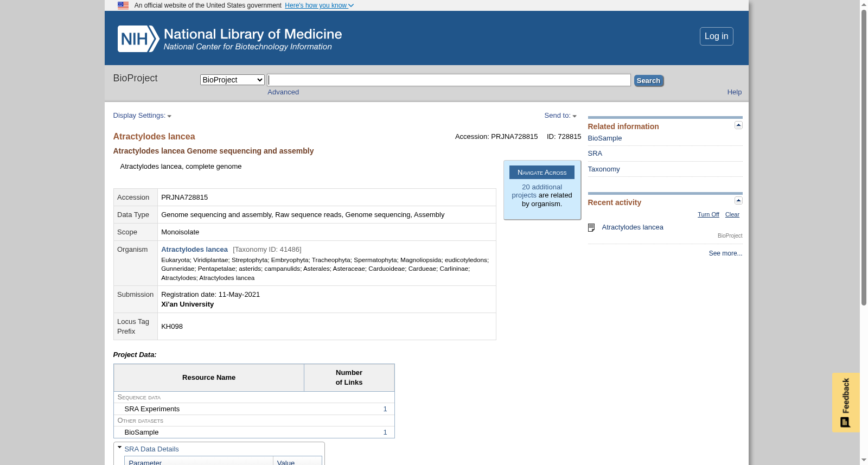Click the US flag icon
The height and width of the screenshot is (465, 868).
(123, 5)
